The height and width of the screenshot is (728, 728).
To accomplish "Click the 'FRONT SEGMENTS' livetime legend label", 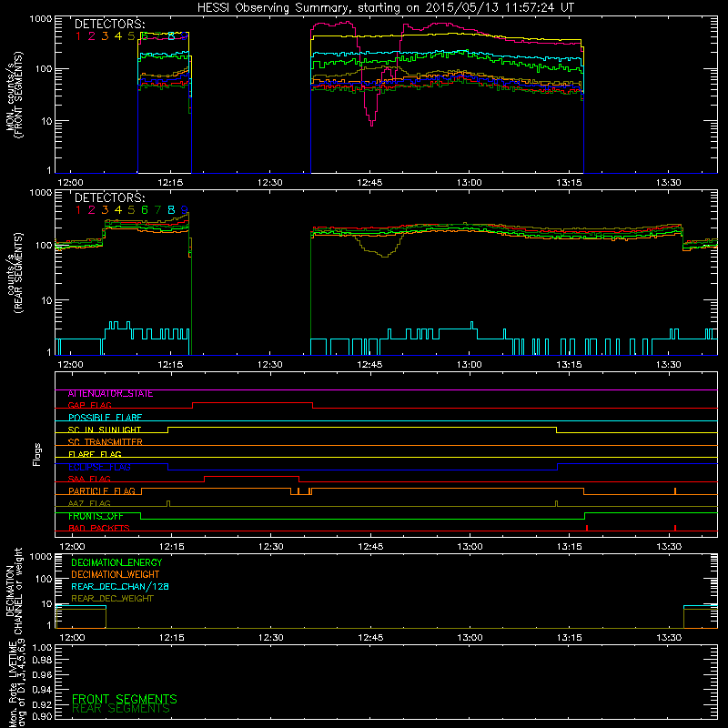I will point(125,699).
